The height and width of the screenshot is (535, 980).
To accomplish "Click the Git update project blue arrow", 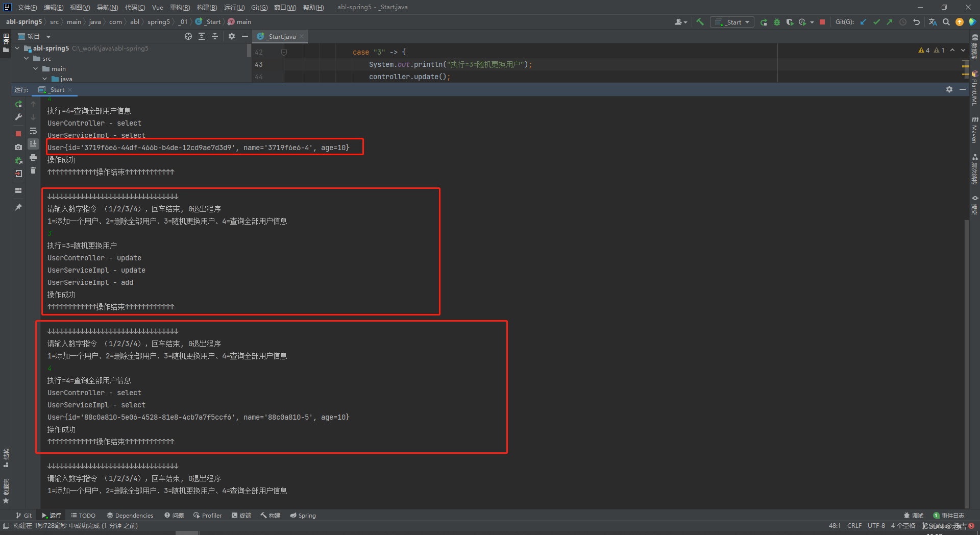I will pos(863,22).
